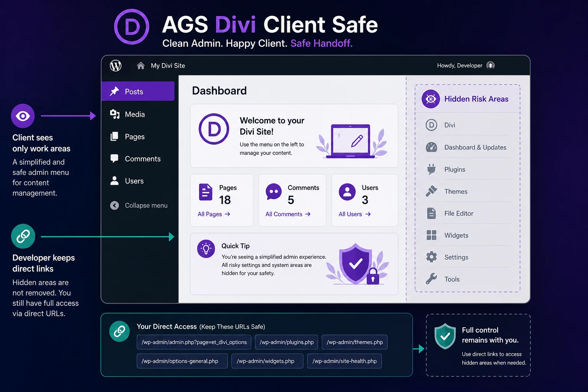Click the home icon beside My Divi Site
The image size is (588, 392).
(141, 65)
